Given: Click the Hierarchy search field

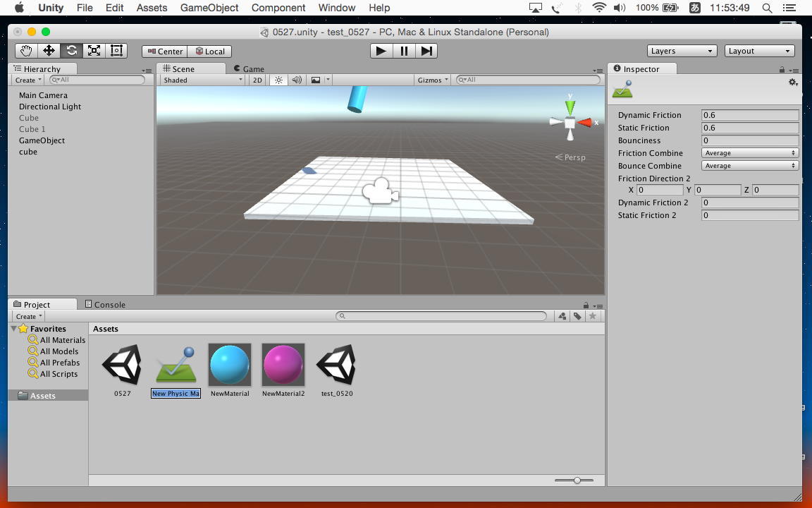Looking at the screenshot, I should tap(97, 80).
